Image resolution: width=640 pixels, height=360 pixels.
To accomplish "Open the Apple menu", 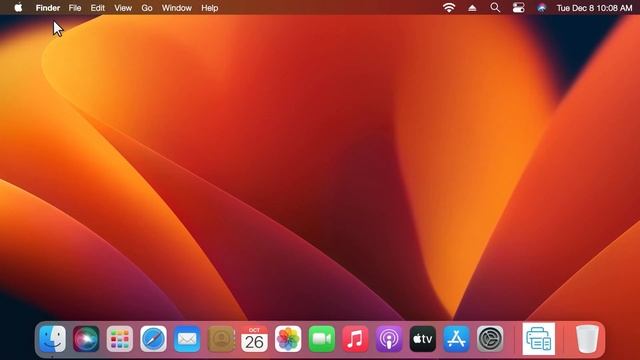I will 18,7.
